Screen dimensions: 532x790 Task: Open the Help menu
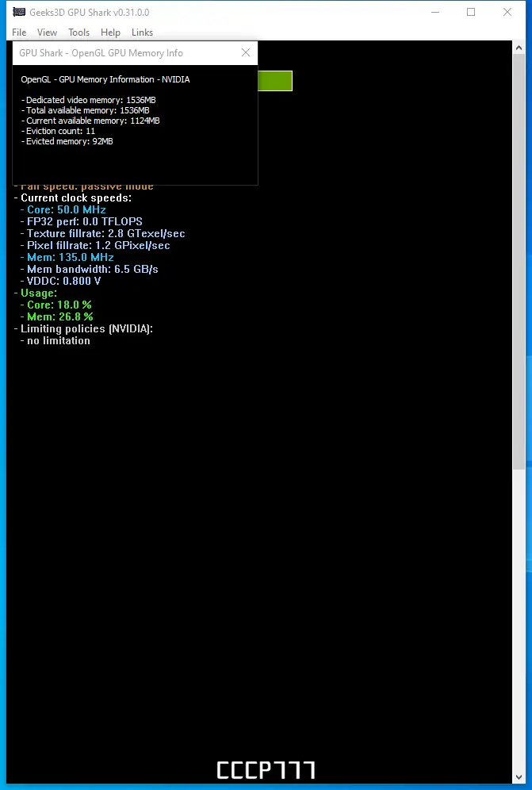(x=110, y=33)
